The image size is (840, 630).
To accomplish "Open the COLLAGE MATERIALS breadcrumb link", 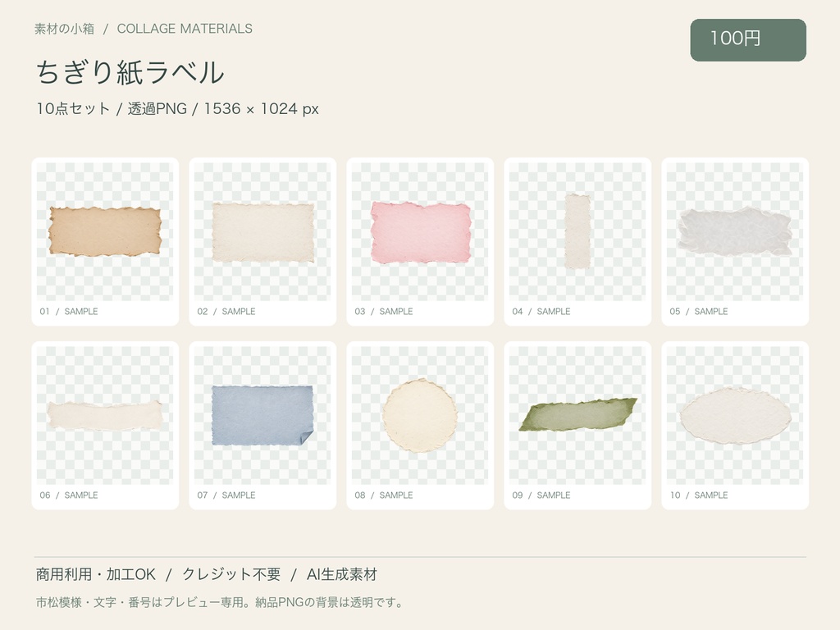I will (185, 29).
